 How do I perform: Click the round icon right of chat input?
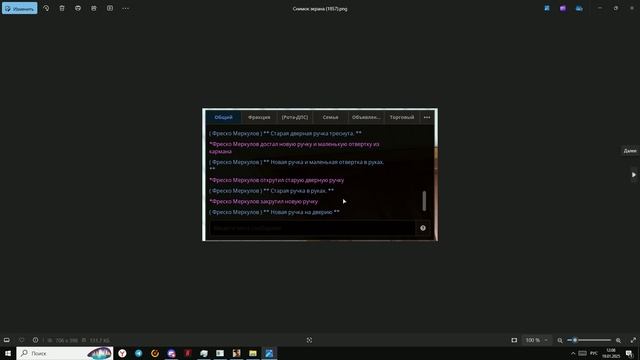423,228
